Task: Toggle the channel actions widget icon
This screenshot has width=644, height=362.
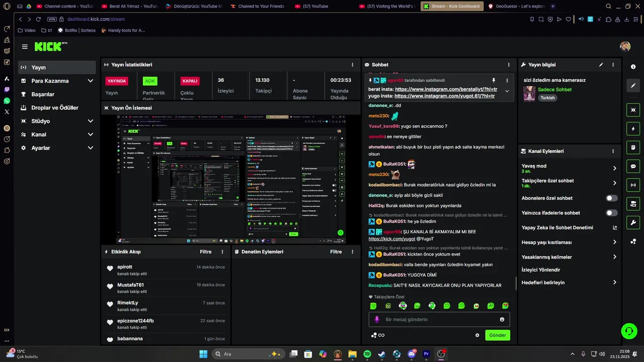Action: pyautogui.click(x=633, y=204)
